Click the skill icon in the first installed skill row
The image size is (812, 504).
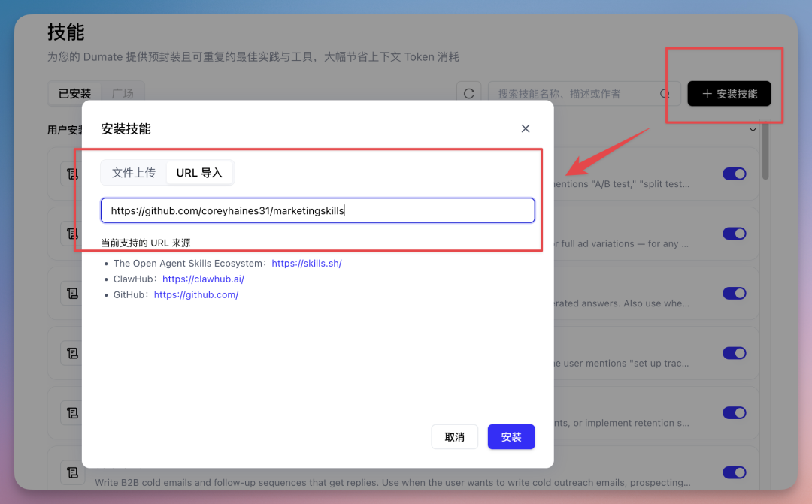pos(72,174)
